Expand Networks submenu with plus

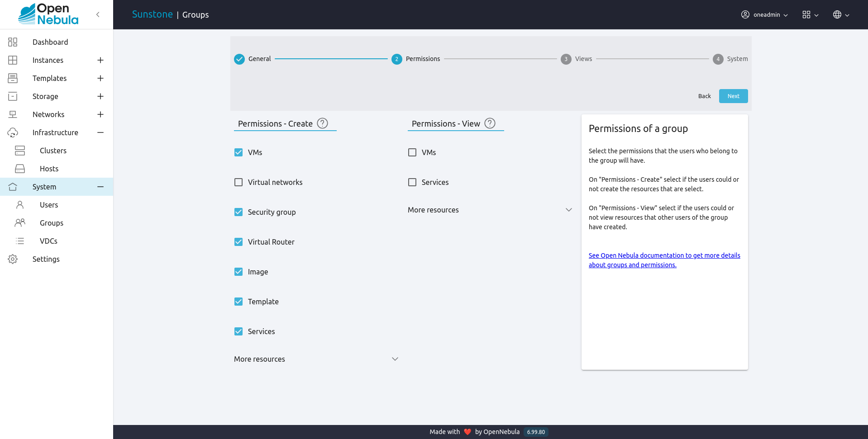[x=100, y=114]
